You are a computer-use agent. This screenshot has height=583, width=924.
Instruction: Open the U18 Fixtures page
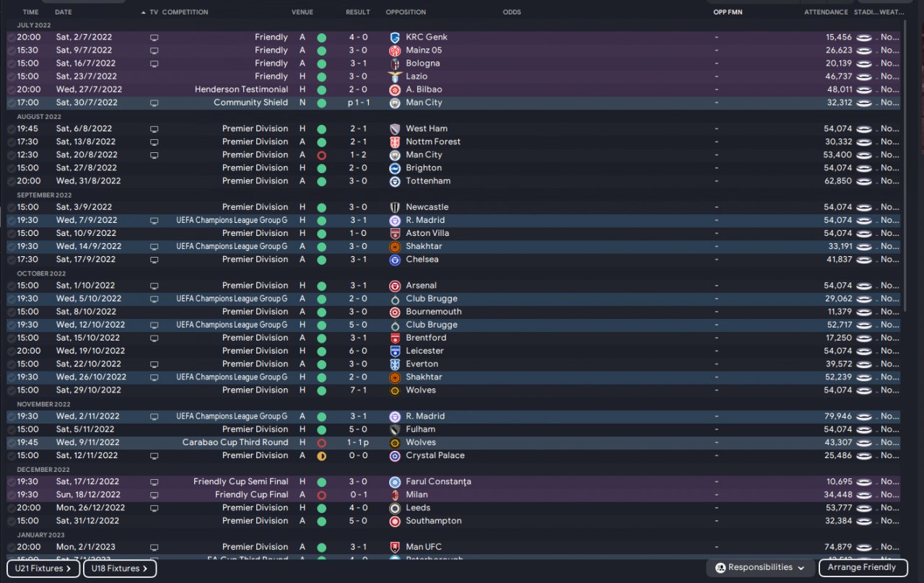pos(120,569)
